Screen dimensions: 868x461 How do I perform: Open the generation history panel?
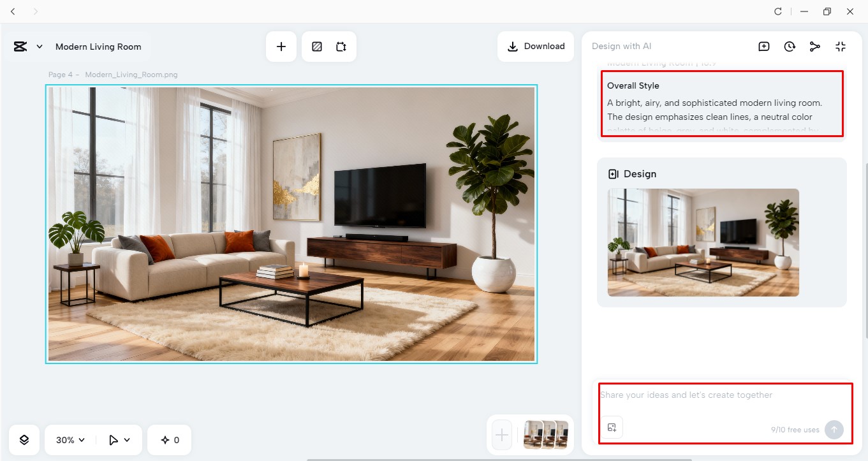790,46
